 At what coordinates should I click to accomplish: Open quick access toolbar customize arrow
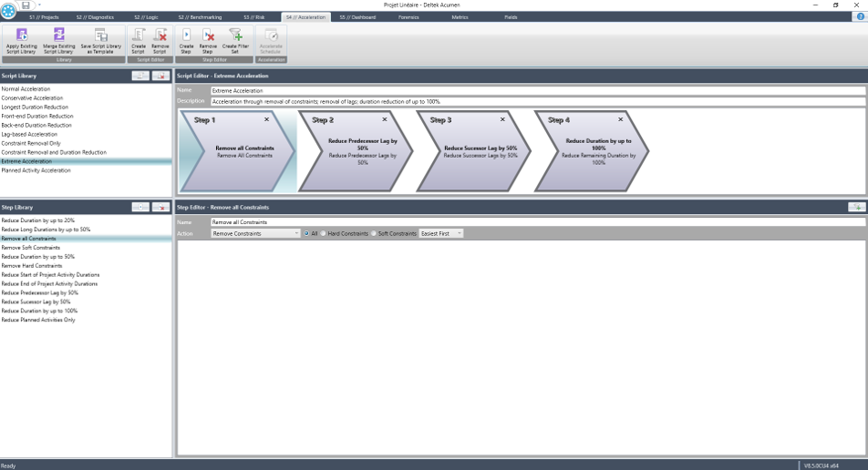(x=39, y=5)
